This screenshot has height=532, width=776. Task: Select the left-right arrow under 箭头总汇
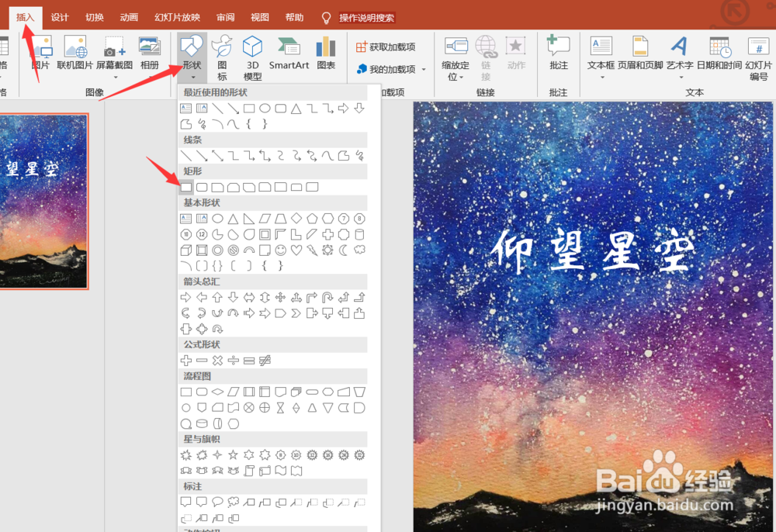click(249, 297)
